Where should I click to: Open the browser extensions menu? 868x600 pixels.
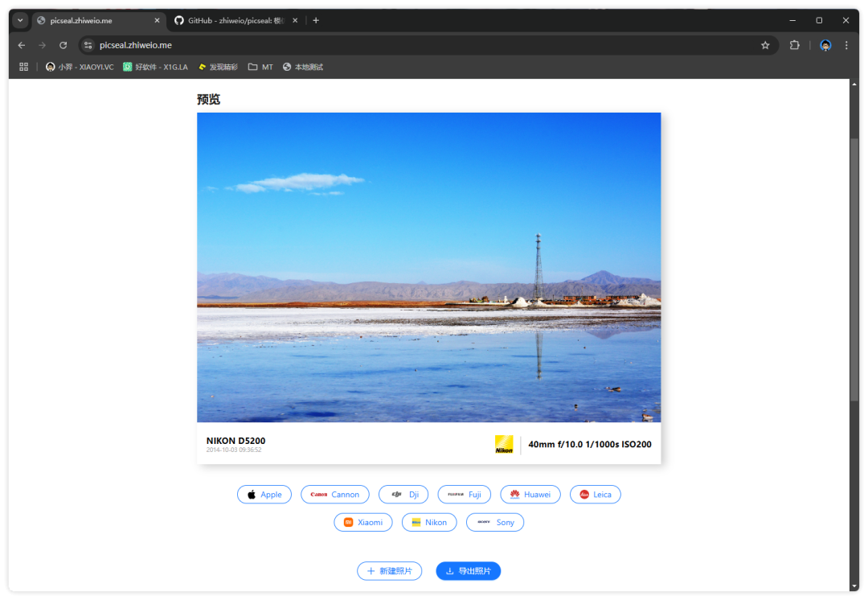pyautogui.click(x=794, y=45)
